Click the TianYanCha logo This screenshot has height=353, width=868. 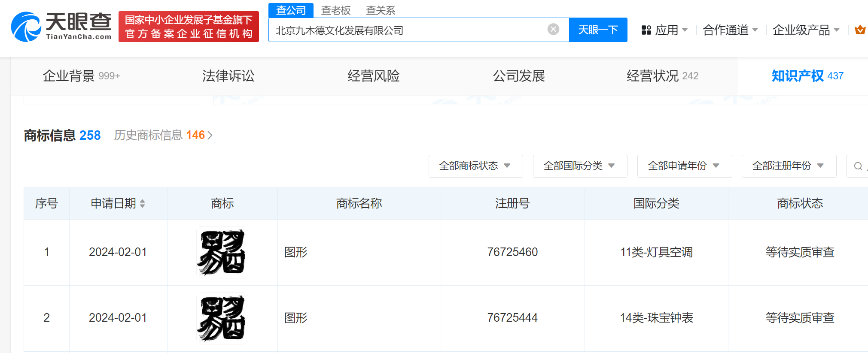61,27
